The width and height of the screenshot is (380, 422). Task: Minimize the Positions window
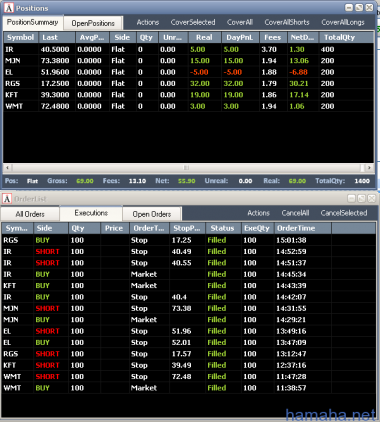click(349, 8)
